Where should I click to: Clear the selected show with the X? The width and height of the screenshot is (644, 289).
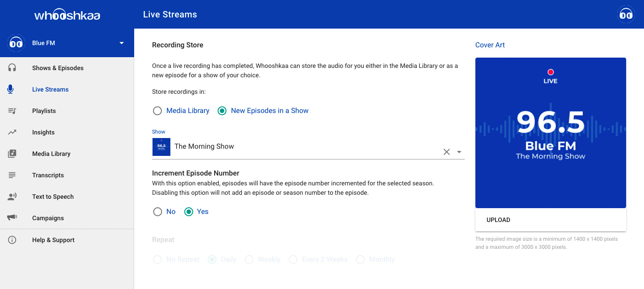pos(446,152)
